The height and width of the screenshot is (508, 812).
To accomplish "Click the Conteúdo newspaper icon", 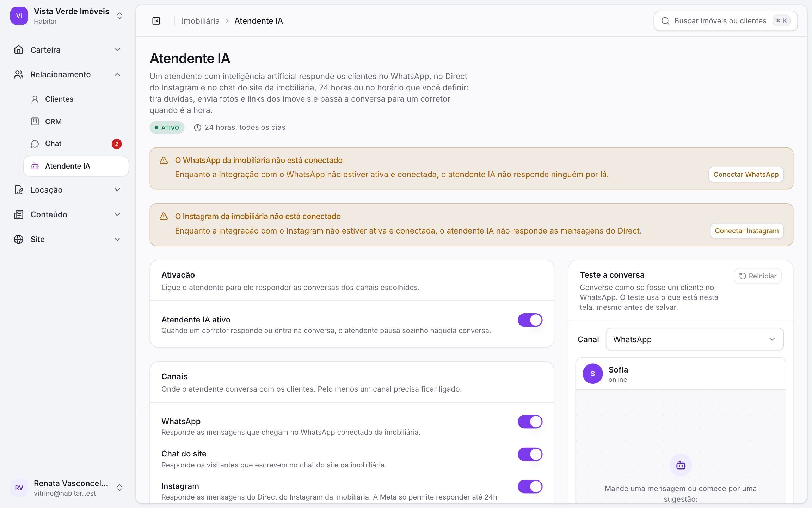I will [x=19, y=214].
